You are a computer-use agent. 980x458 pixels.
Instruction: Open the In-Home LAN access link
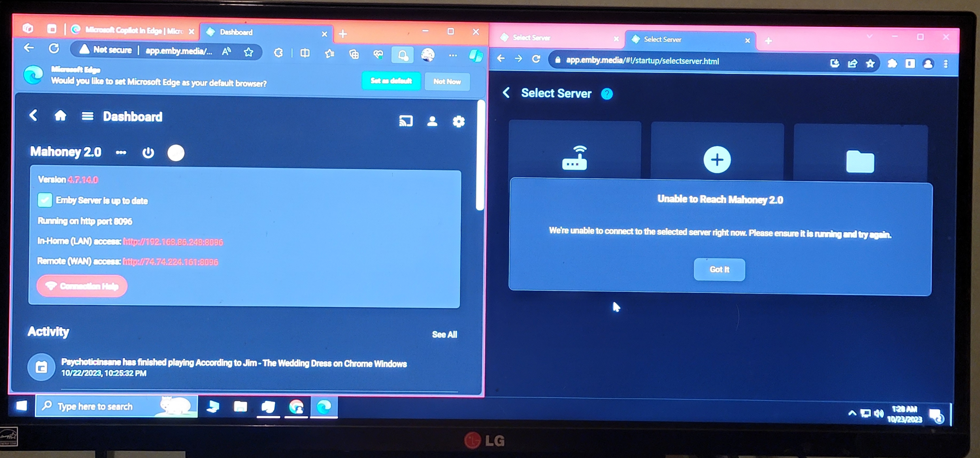[x=173, y=242]
